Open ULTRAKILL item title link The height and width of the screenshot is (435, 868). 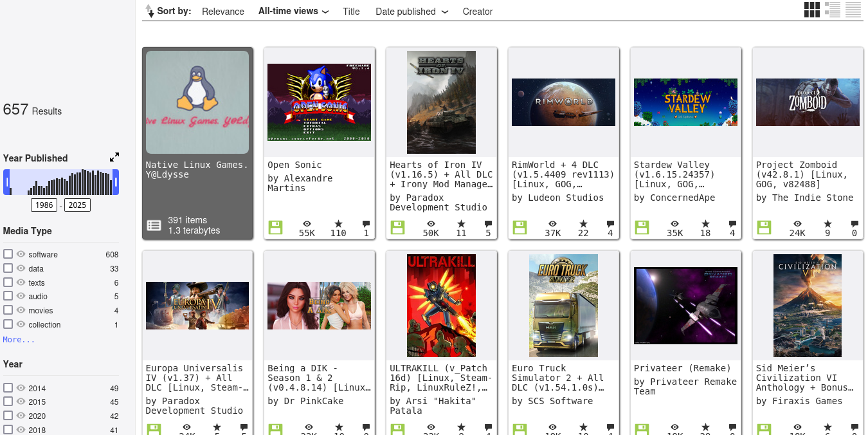(441, 378)
